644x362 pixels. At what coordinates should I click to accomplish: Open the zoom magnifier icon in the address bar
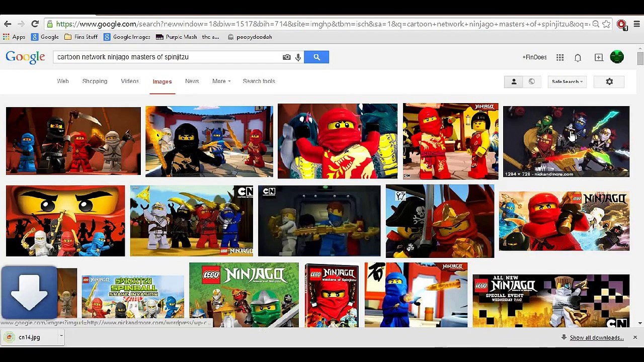[x=596, y=24]
